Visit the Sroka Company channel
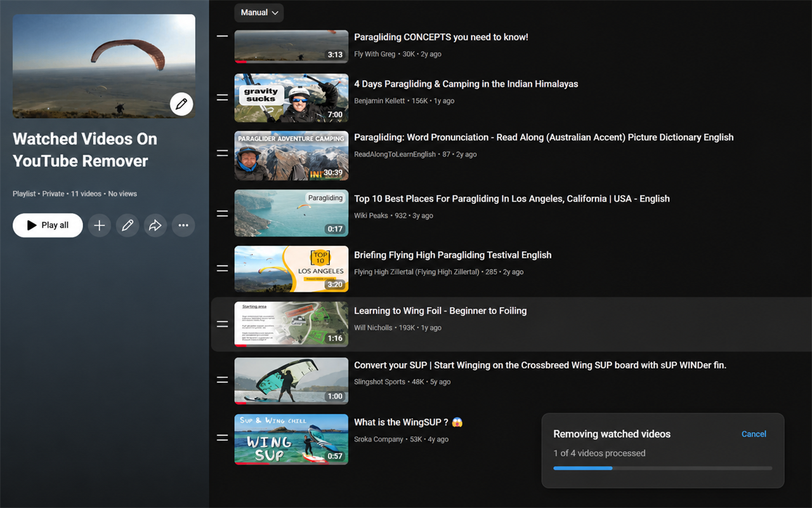This screenshot has width=812, height=508. point(379,439)
